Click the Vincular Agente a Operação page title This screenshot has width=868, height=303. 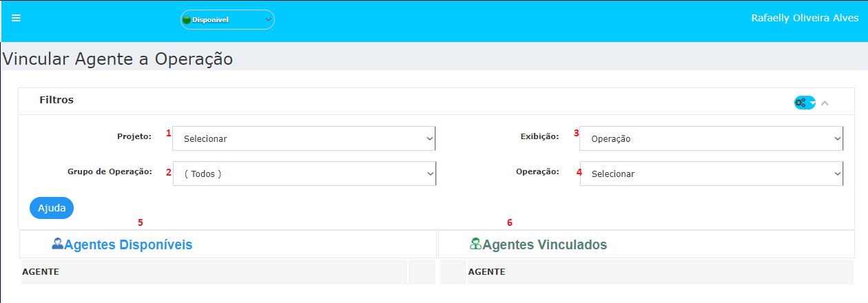(x=118, y=59)
